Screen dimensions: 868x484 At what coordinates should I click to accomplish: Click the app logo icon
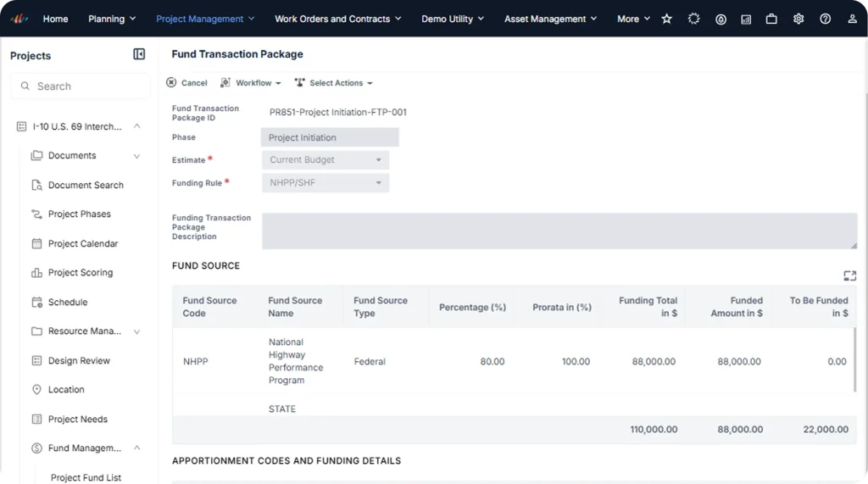[19, 19]
